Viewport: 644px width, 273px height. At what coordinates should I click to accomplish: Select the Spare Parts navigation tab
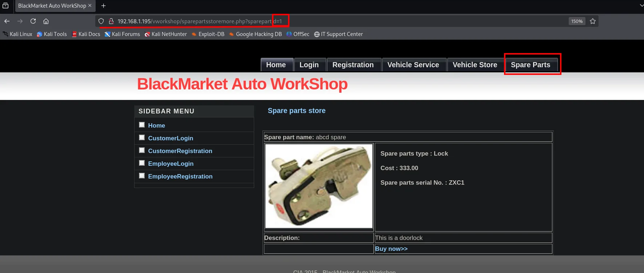(x=531, y=65)
